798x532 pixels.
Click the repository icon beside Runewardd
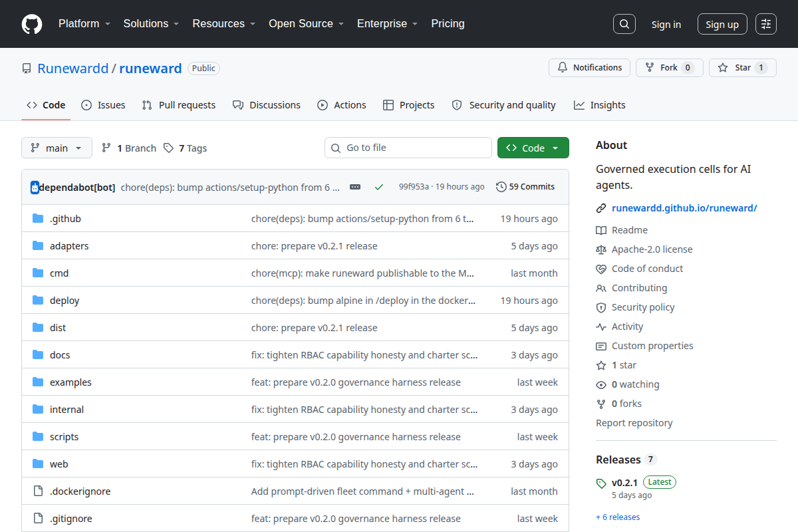(27, 68)
